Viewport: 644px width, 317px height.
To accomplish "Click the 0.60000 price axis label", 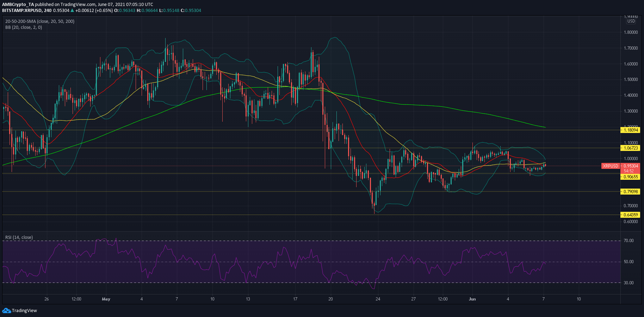I will pos(631,221).
